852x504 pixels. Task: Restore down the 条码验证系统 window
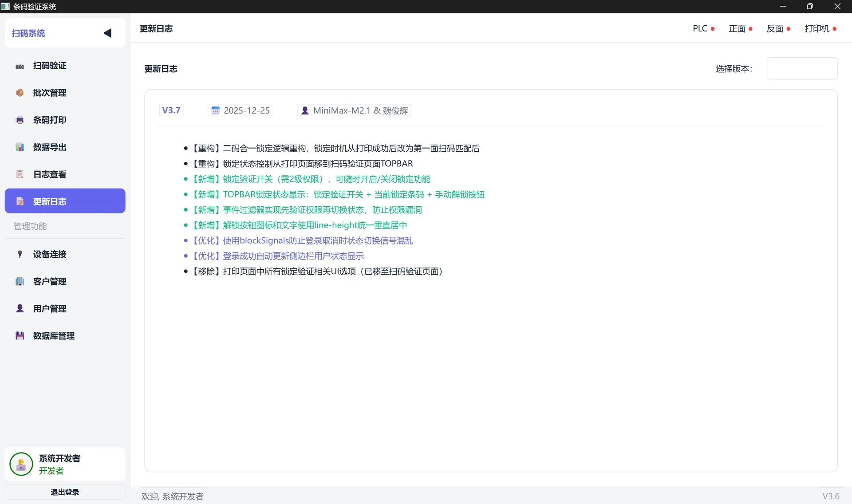coord(810,6)
